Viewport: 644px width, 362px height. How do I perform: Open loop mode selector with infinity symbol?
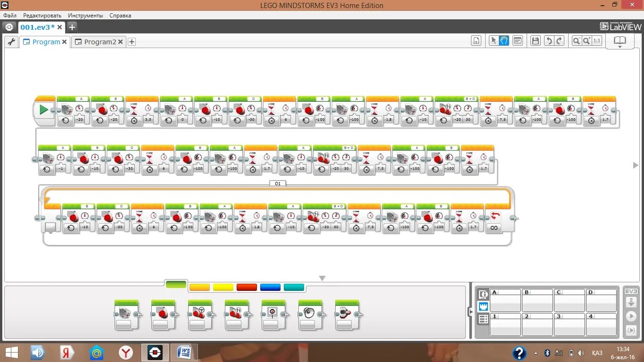pos(494,228)
